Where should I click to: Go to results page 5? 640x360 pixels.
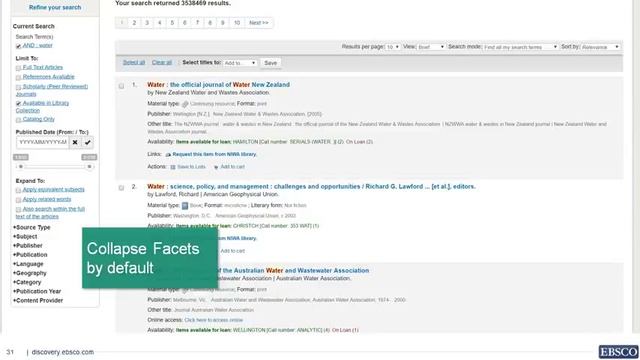(x=172, y=23)
